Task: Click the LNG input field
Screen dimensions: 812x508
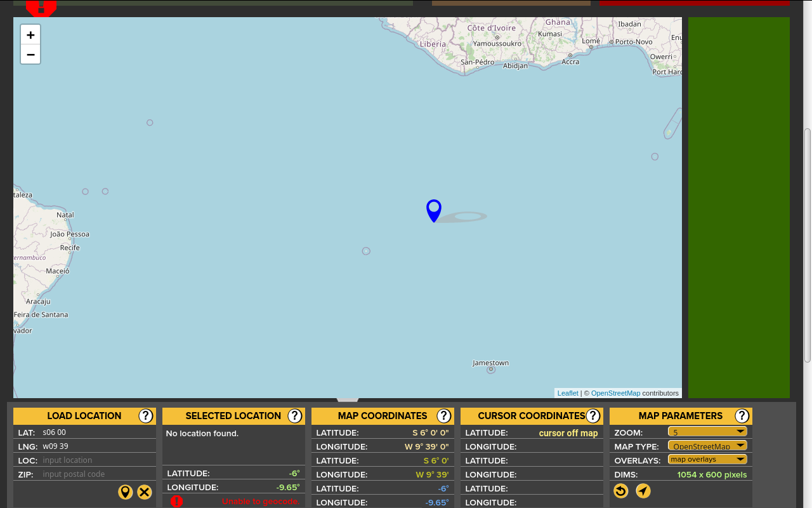Action: tap(98, 446)
